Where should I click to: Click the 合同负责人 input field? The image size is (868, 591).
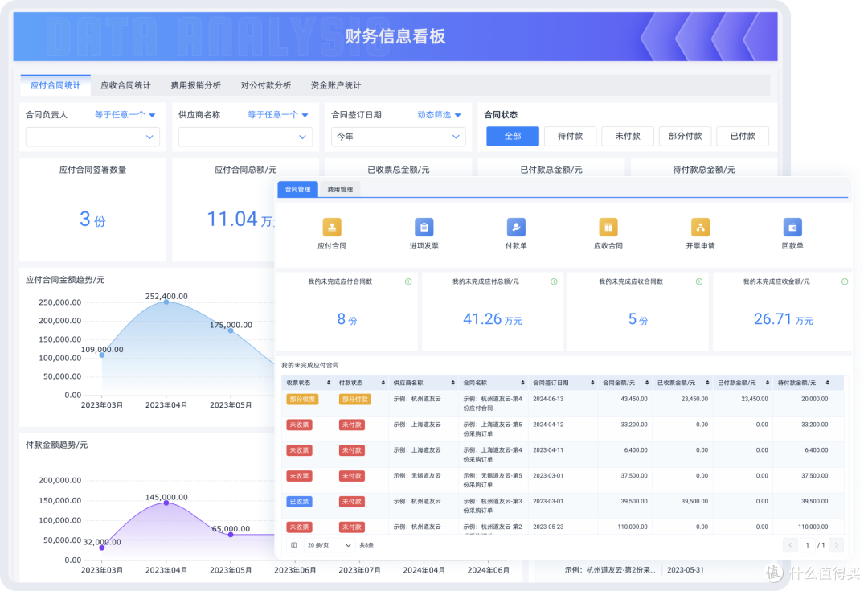point(92,137)
